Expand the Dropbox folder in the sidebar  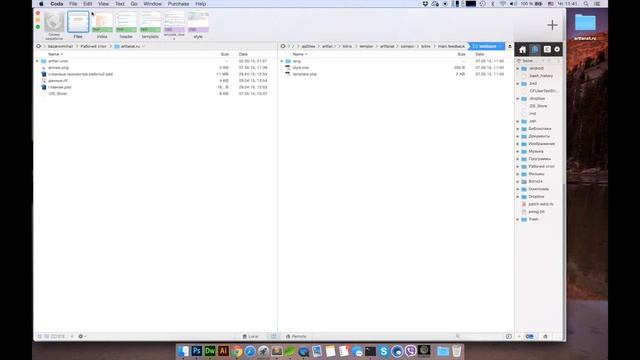pos(518,197)
